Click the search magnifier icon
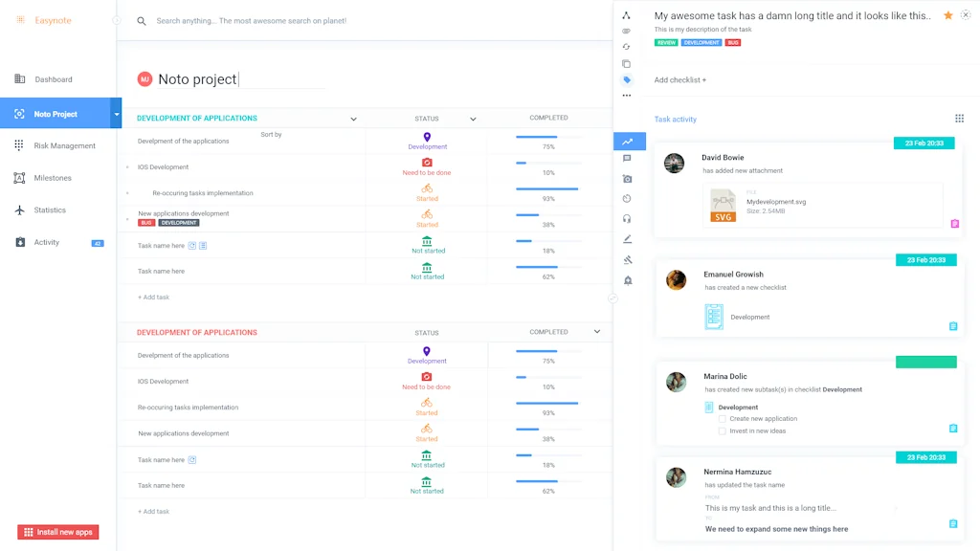 pos(142,20)
